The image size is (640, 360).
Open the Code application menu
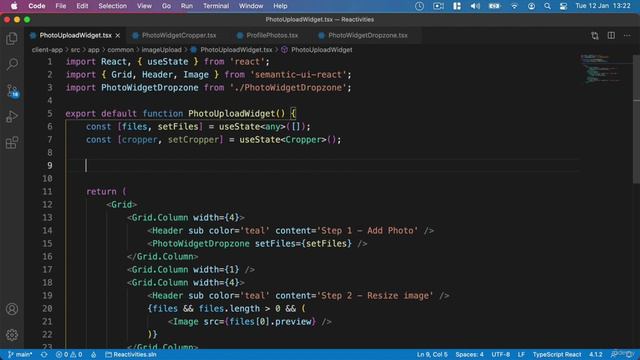tap(37, 6)
